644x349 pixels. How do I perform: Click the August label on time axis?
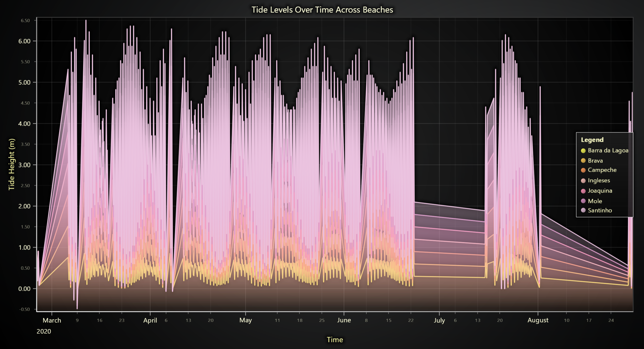tap(538, 320)
